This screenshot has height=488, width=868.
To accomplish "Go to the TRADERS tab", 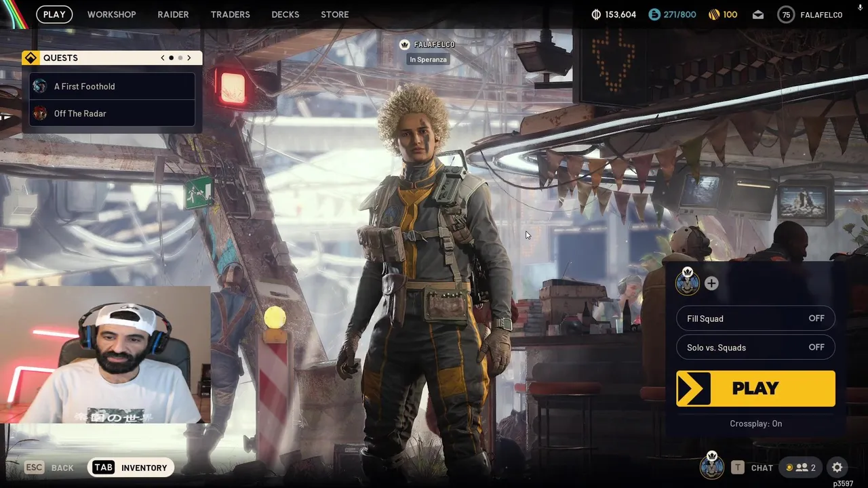I will coord(230,14).
